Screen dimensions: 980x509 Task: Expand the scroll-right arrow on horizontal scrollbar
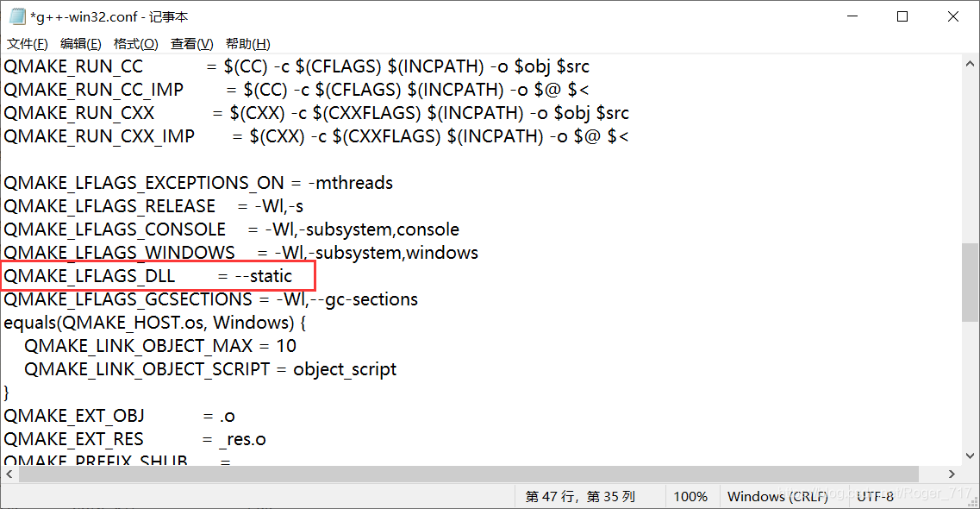(x=952, y=474)
